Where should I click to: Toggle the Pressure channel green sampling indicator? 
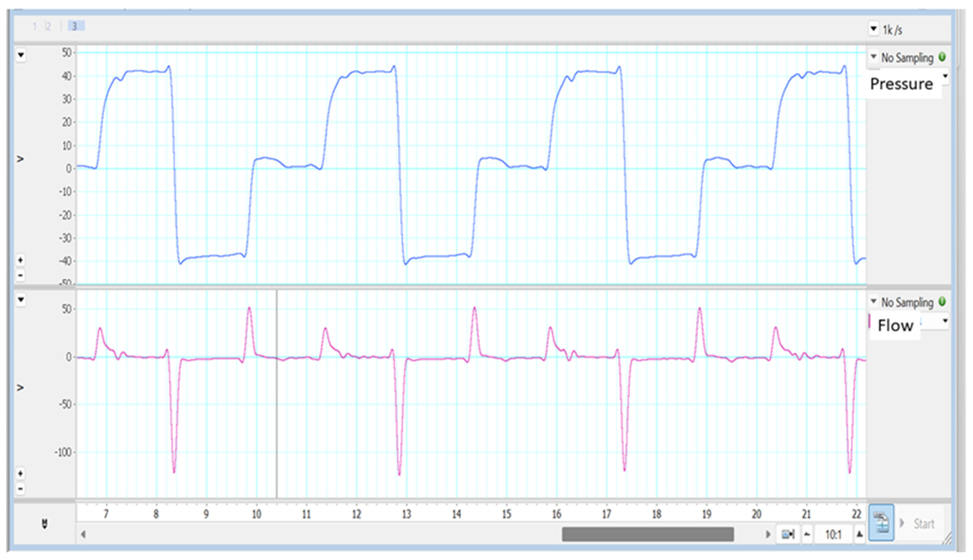click(942, 57)
